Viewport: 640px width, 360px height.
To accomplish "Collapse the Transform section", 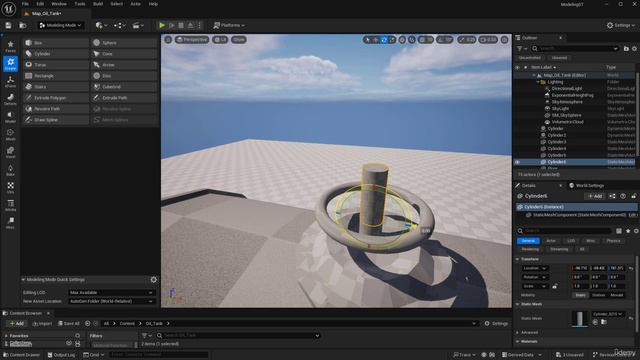I will 518,259.
